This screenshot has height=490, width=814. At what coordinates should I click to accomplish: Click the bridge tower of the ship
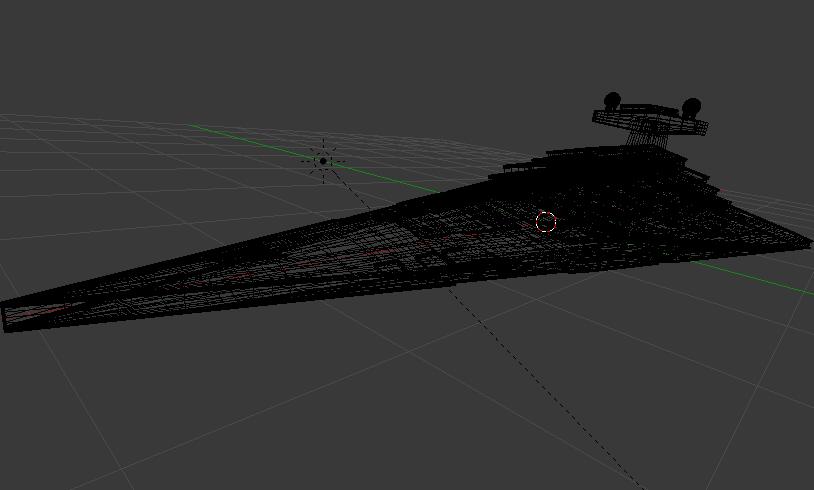click(650, 121)
